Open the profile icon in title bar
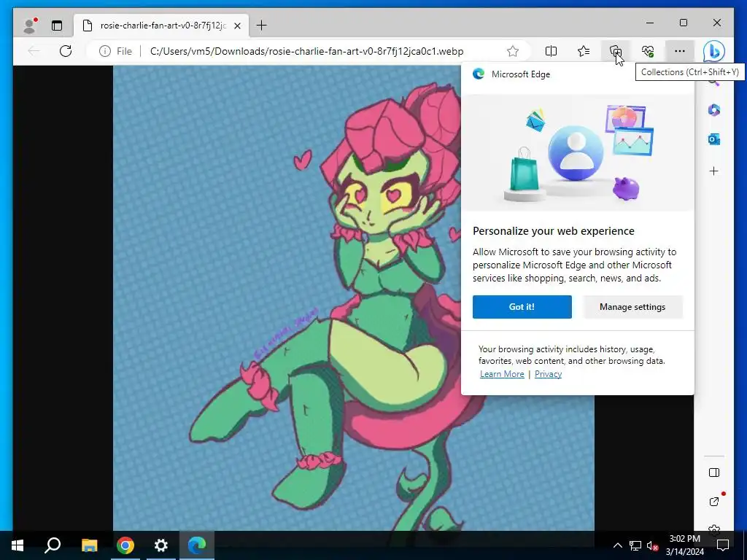 coord(30,26)
